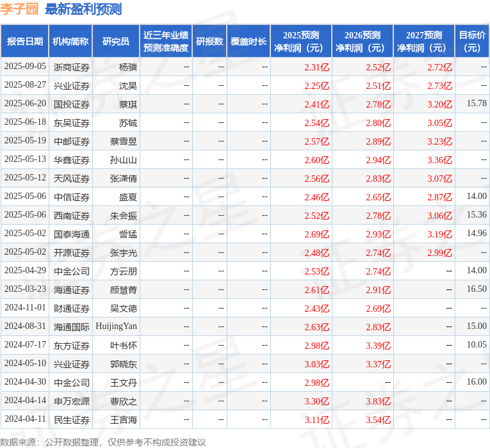Viewport: 490px width, 448px height.
Task: Click the 2.72亿 value for 2027
Action: coord(439,67)
